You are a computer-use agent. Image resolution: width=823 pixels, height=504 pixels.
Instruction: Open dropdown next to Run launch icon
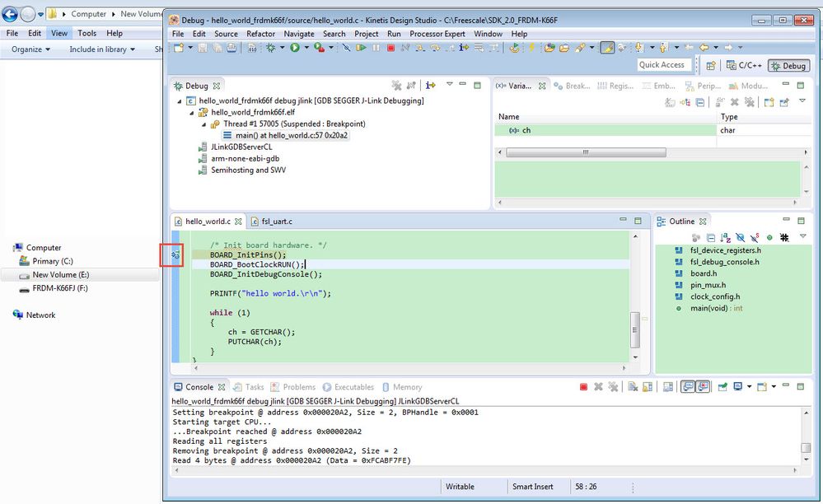[306, 48]
